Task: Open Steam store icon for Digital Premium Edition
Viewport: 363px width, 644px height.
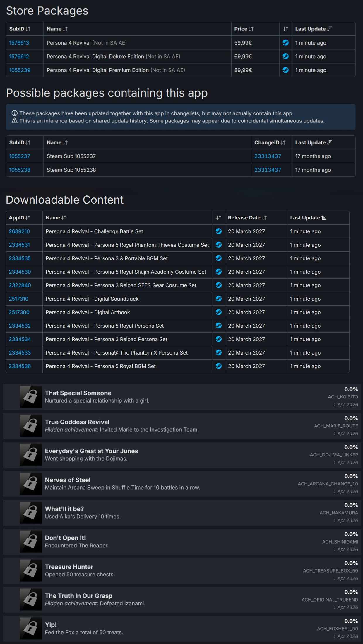Action: pyautogui.click(x=286, y=70)
